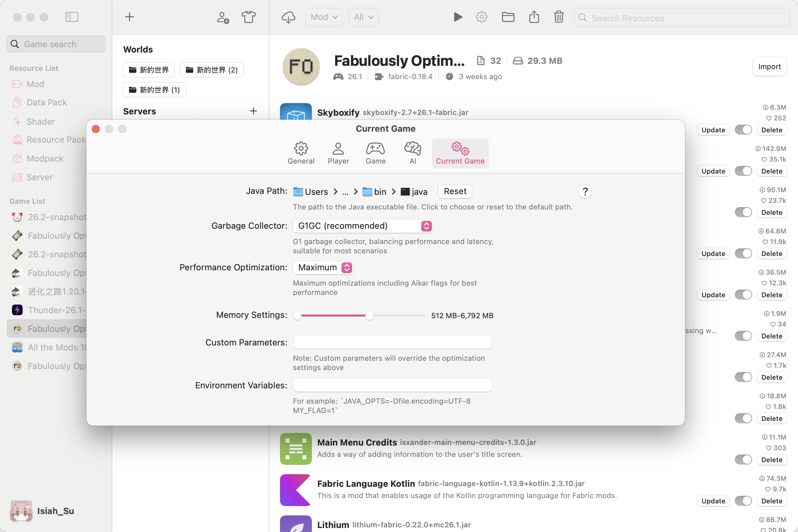Screen dimensions: 798x532
Task: Click Users folder in Java Path
Action: [x=311, y=192]
